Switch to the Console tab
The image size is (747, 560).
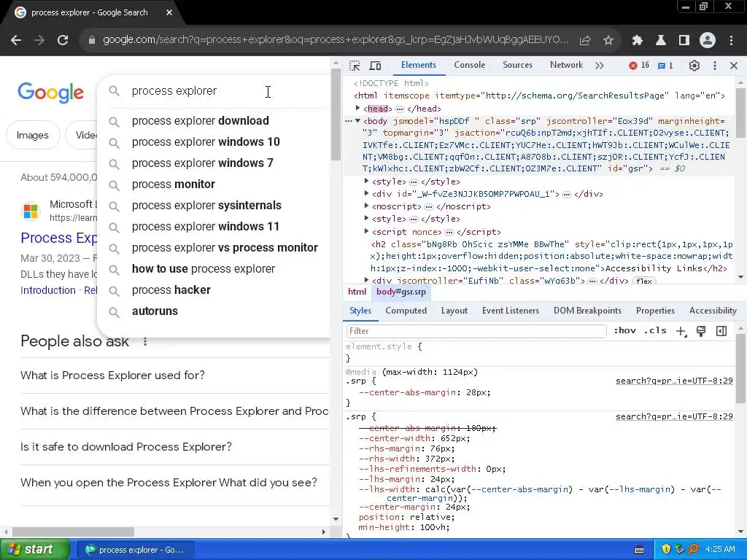tap(469, 65)
